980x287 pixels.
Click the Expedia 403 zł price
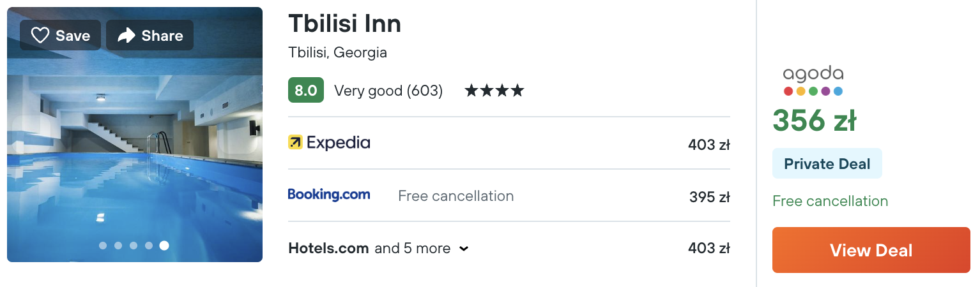[x=708, y=145]
